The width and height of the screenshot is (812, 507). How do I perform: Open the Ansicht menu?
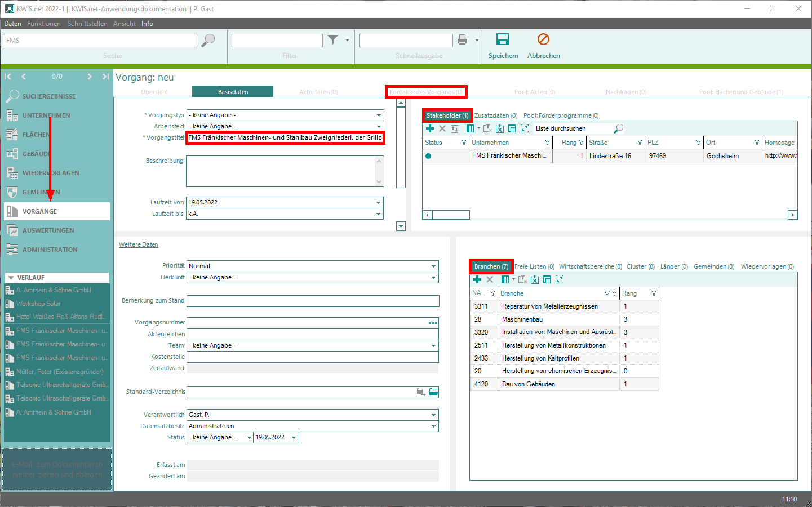(125, 24)
